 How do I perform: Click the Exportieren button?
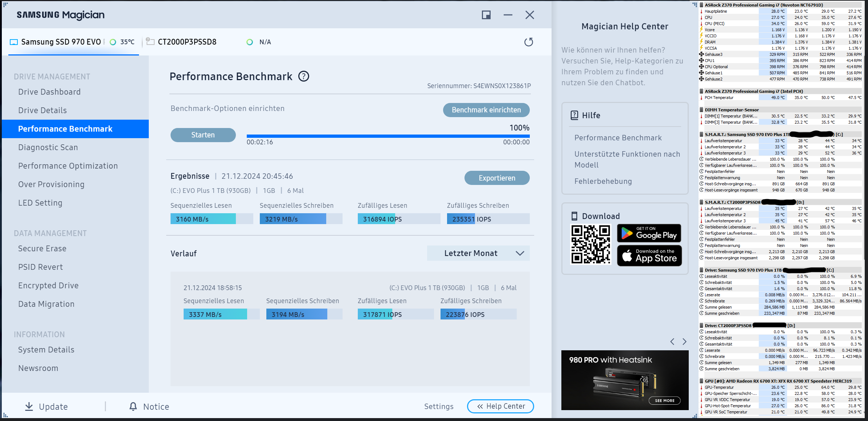(497, 178)
